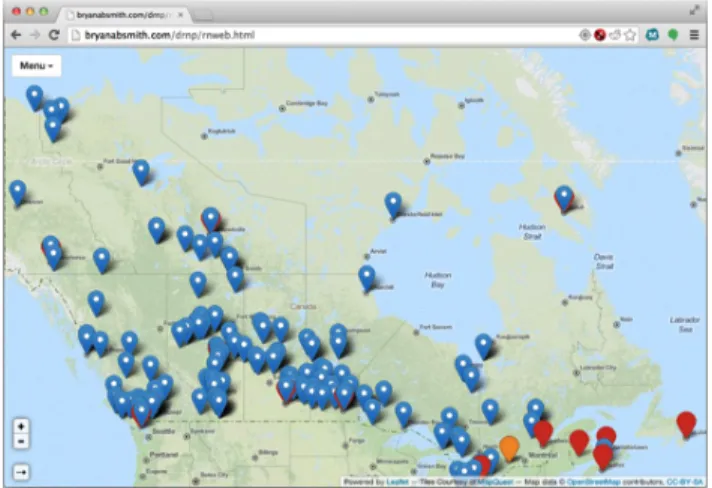The image size is (712, 488).
Task: Click the blue marker on Baffin Island
Action: click(564, 198)
